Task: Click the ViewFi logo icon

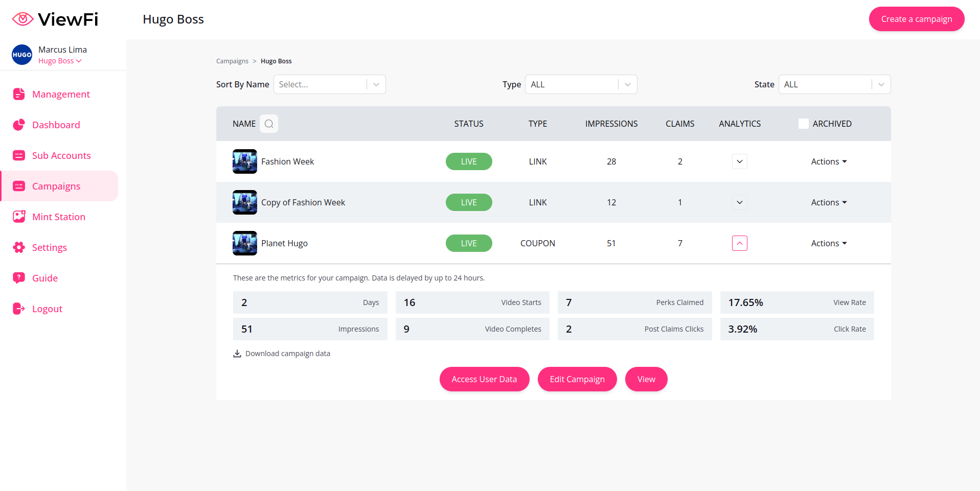Action: [22, 18]
